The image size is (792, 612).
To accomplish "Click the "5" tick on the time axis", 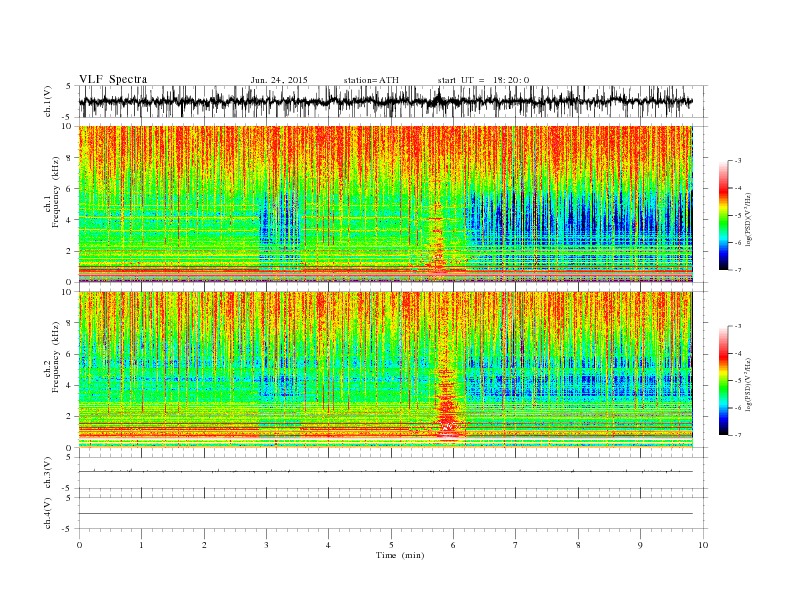I will click(391, 545).
